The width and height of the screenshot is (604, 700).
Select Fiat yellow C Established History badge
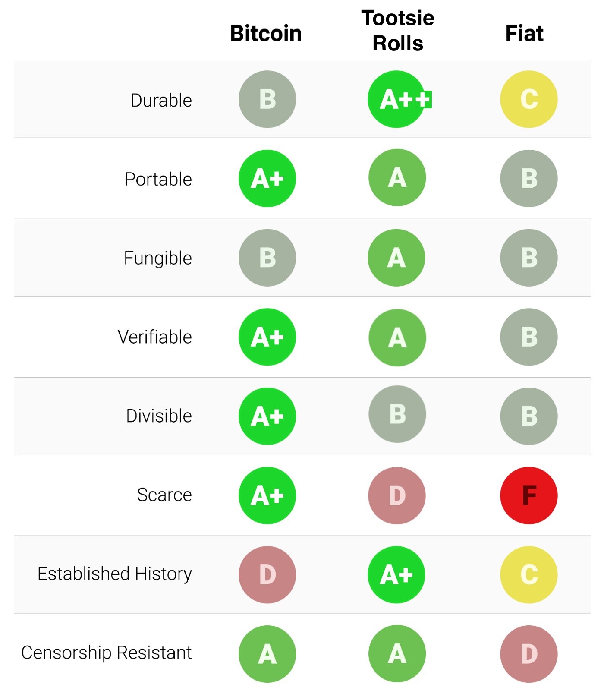528,574
